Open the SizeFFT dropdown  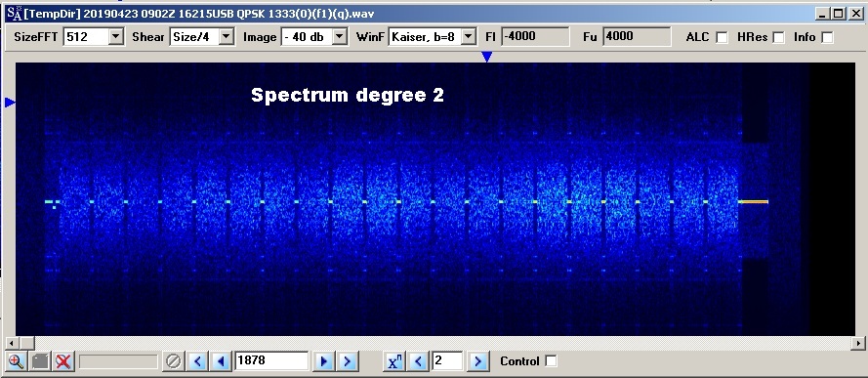(x=115, y=37)
